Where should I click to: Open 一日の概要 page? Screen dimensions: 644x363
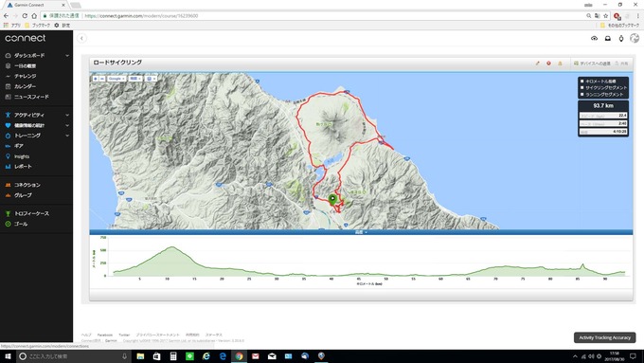[x=25, y=65]
